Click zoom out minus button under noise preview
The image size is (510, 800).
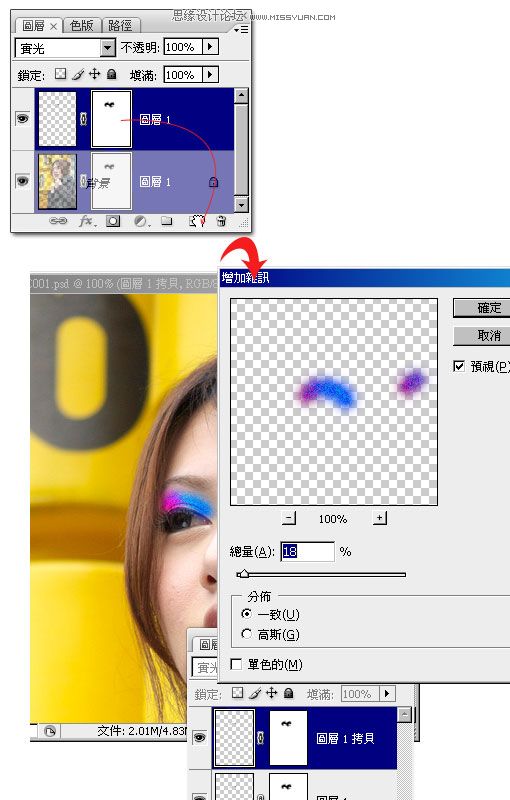(289, 518)
